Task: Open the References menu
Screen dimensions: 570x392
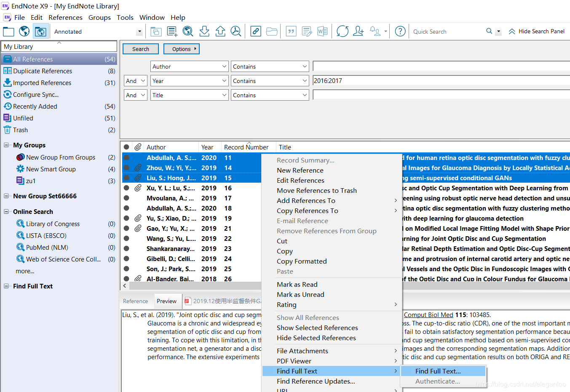Action: 65,17
